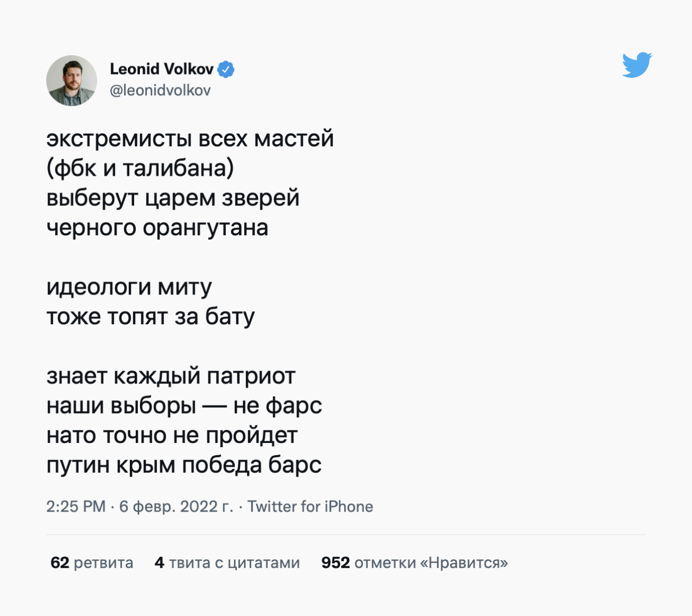Click the blue verified badge

pyautogui.click(x=226, y=69)
